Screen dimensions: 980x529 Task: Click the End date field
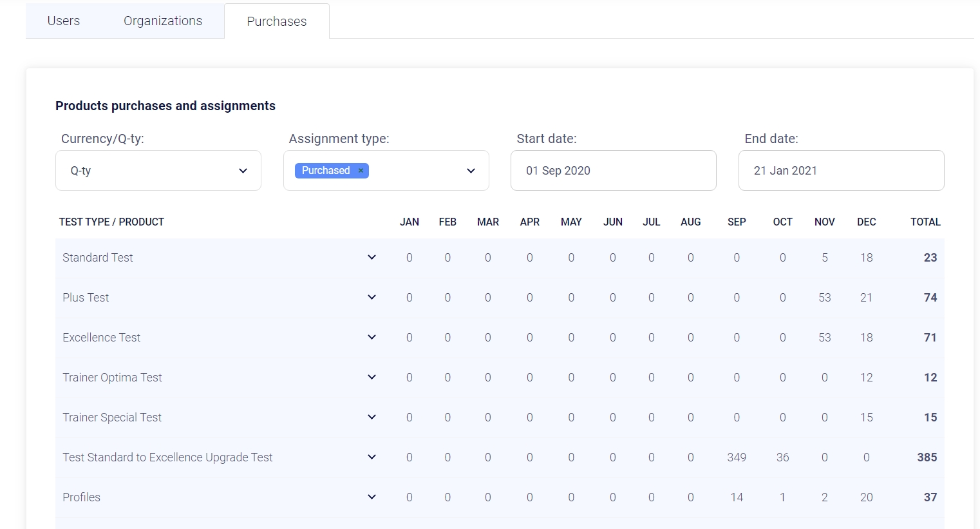pyautogui.click(x=842, y=171)
